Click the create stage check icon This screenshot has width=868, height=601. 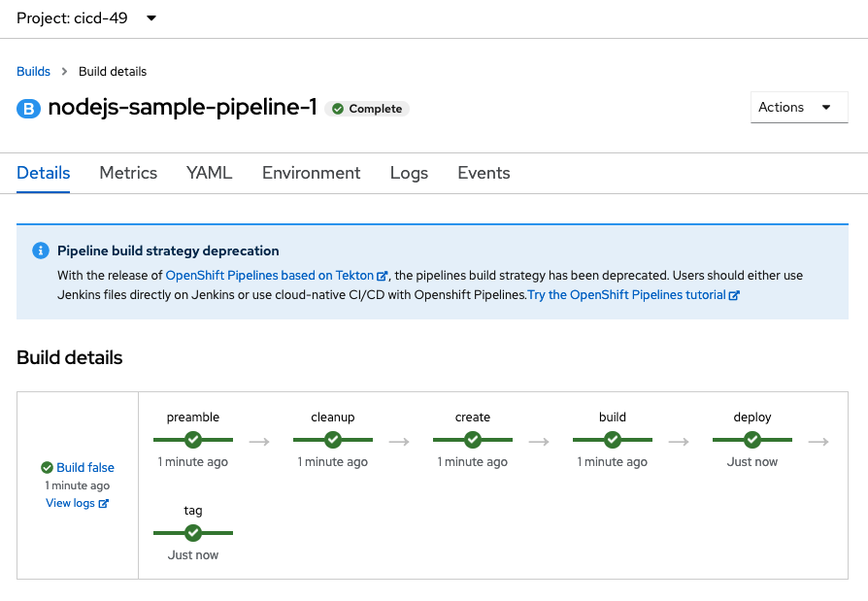click(x=473, y=440)
